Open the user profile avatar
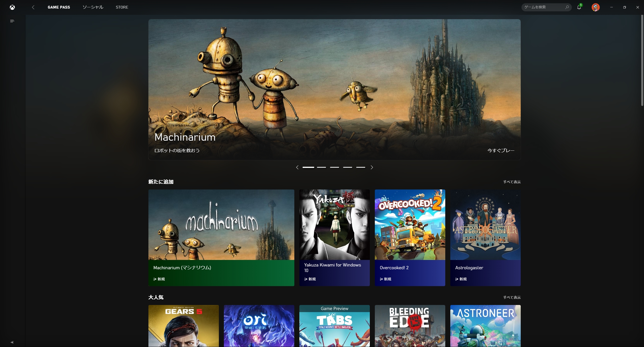The height and width of the screenshot is (347, 644). coord(595,7)
